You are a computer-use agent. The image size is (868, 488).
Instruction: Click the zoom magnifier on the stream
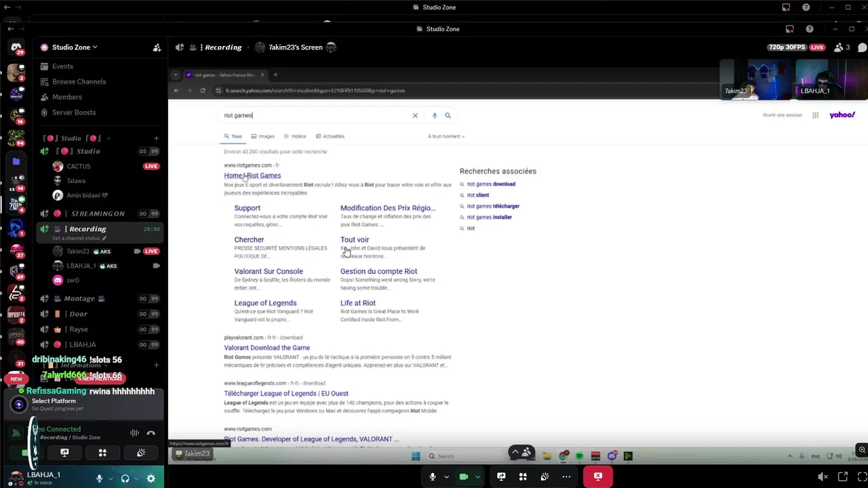(862, 450)
